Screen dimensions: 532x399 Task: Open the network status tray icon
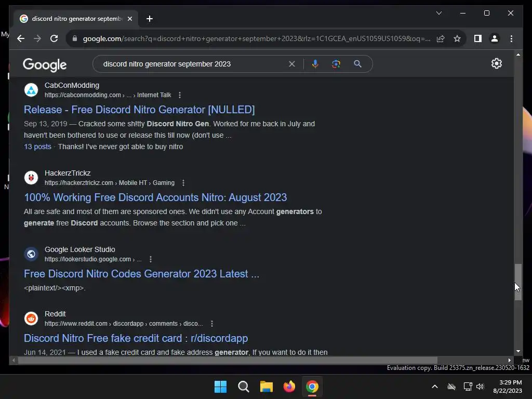tap(468, 387)
